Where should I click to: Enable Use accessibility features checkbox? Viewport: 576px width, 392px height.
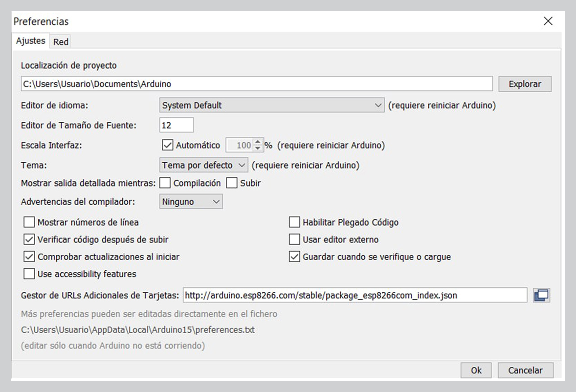pyautogui.click(x=29, y=274)
